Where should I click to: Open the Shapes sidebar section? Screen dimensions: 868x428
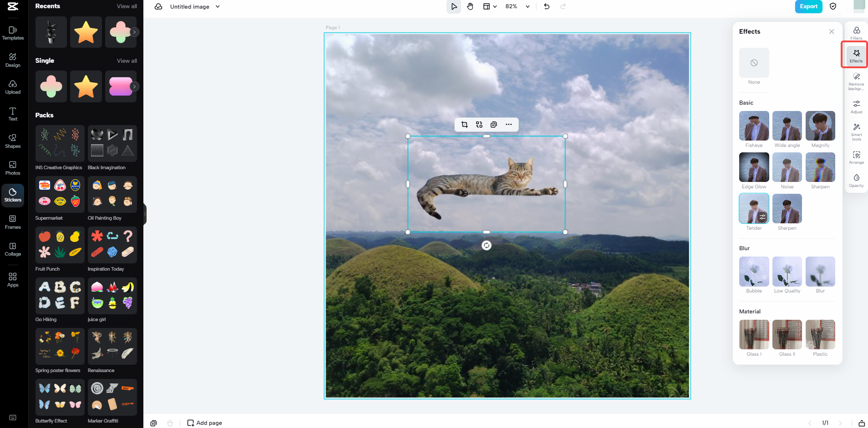tap(13, 141)
